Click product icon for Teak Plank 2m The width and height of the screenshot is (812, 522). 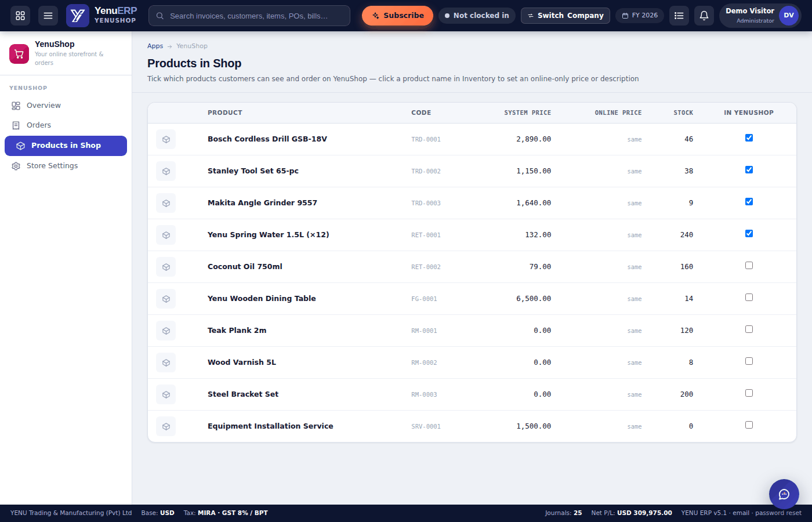[x=166, y=331]
